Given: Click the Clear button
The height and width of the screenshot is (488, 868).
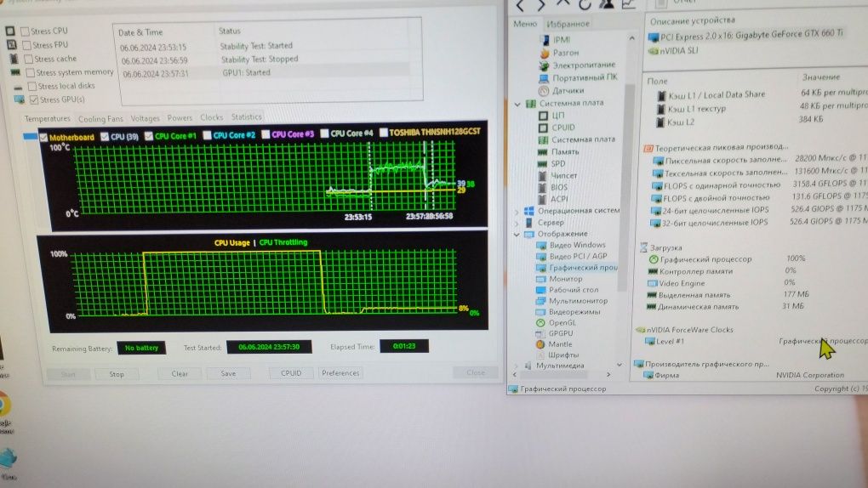Looking at the screenshot, I should coord(180,373).
